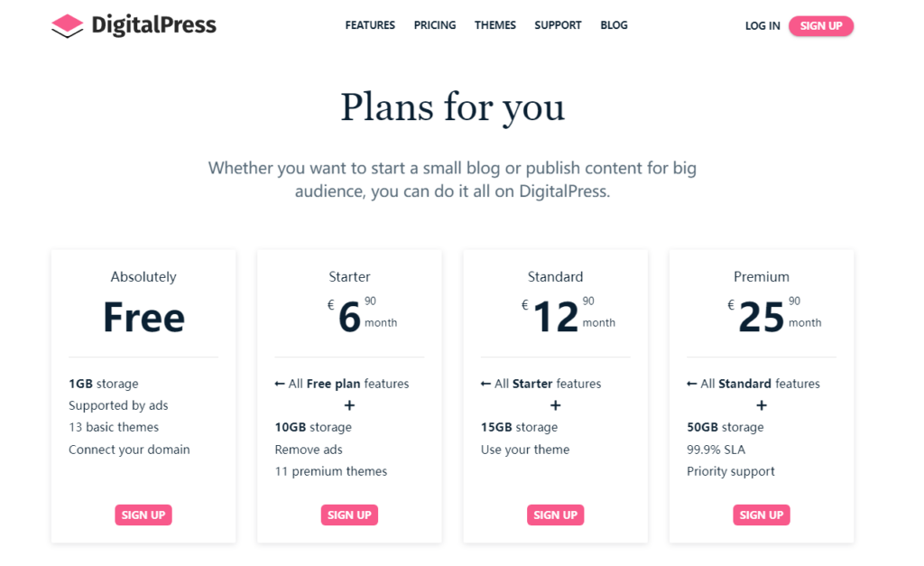Visit the Support section

click(x=558, y=25)
